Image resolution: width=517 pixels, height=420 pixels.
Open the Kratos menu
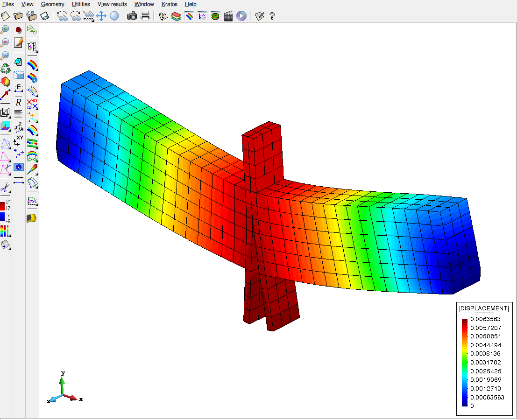click(170, 4)
